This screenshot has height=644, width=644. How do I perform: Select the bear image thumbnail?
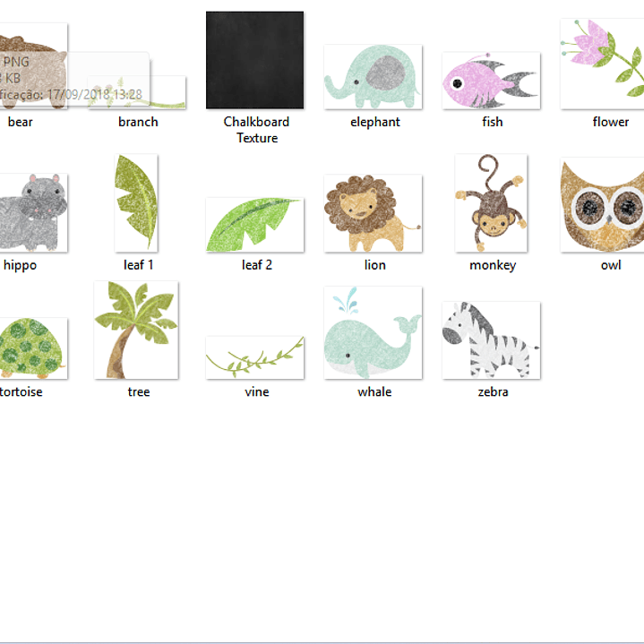pos(31,67)
